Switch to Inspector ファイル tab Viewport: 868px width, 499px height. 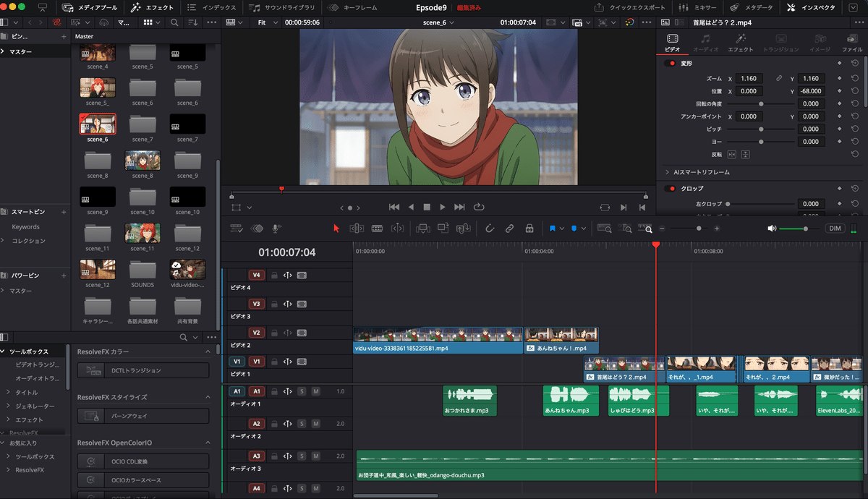click(x=852, y=43)
